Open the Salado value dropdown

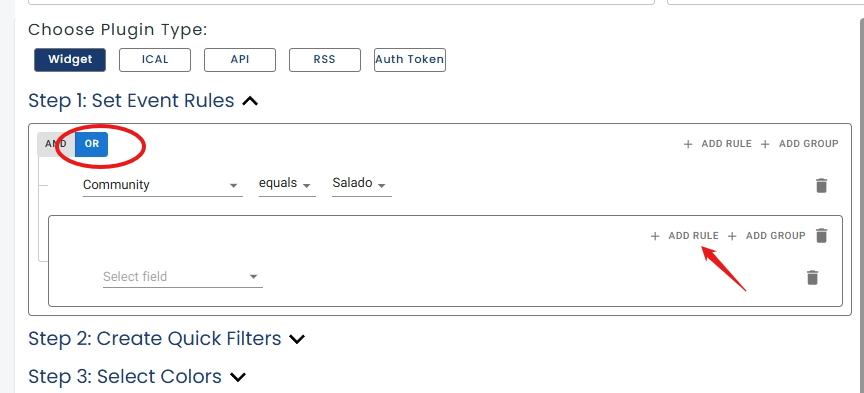[361, 184]
